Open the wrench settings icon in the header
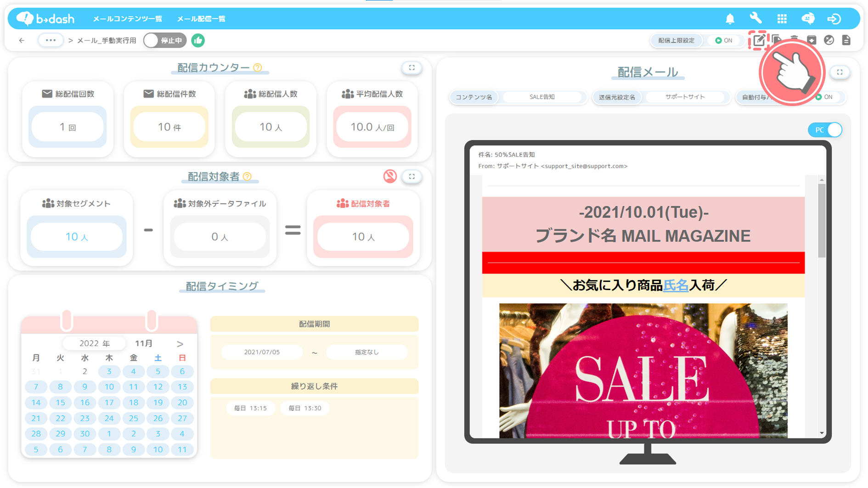Image resolution: width=868 pixels, height=488 pixels. 755,18
